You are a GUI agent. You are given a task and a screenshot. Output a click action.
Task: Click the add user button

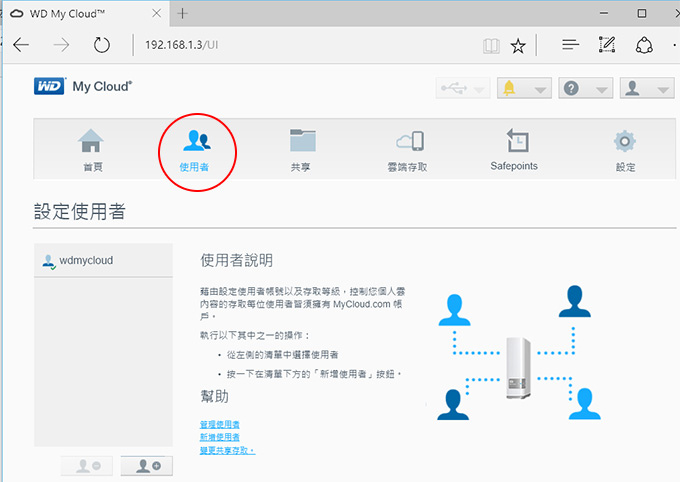[147, 466]
